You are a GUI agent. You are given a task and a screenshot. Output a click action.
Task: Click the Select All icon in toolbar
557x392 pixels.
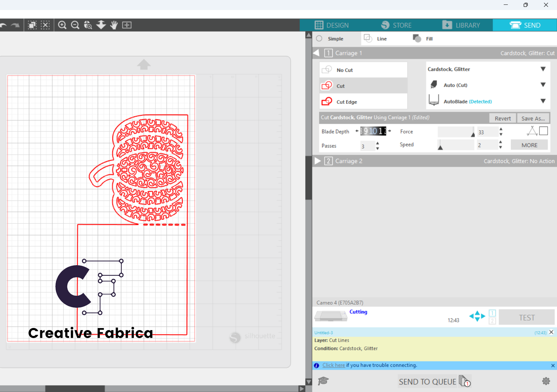[x=32, y=25]
